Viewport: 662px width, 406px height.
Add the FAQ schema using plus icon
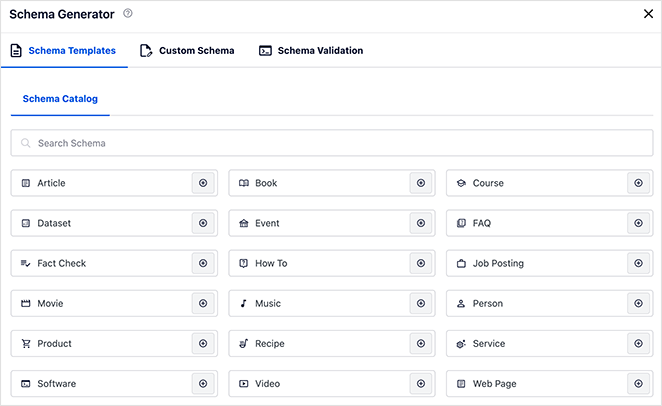(638, 223)
